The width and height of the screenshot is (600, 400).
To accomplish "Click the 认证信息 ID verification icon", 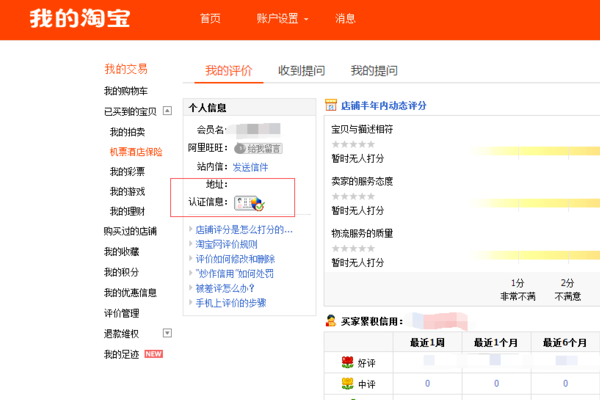I will click(x=249, y=203).
